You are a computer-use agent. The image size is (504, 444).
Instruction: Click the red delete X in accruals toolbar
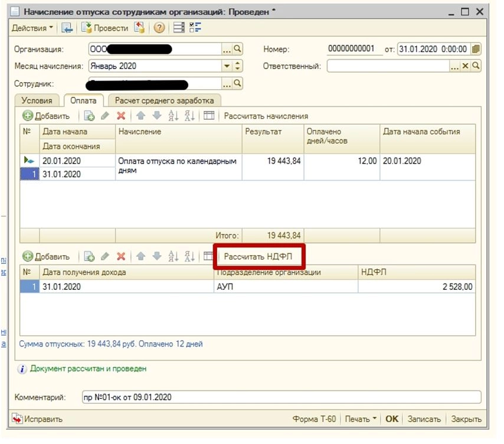(121, 116)
